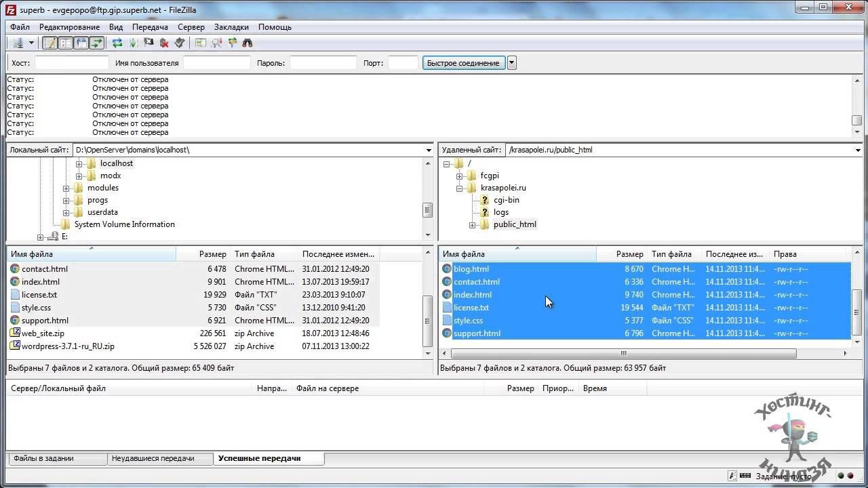Toggle the message log display button
The width and height of the screenshot is (868, 488).
coord(50,43)
